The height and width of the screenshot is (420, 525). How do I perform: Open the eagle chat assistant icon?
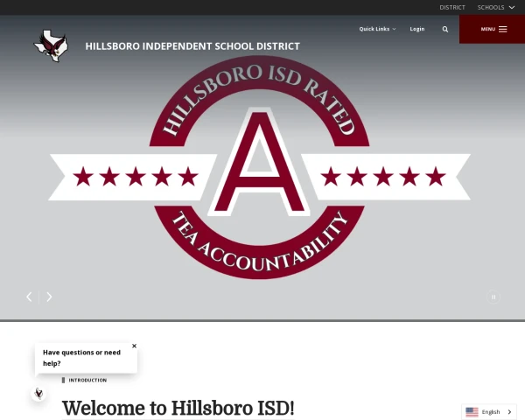click(x=38, y=393)
